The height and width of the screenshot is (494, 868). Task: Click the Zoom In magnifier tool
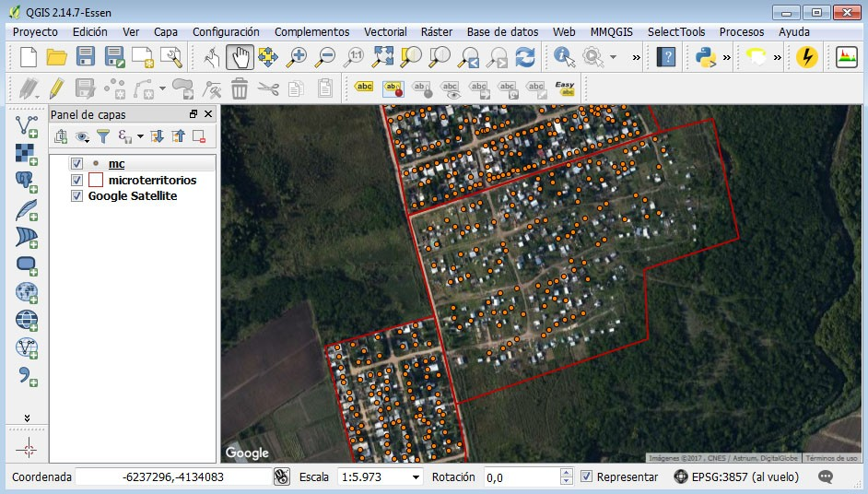point(297,57)
